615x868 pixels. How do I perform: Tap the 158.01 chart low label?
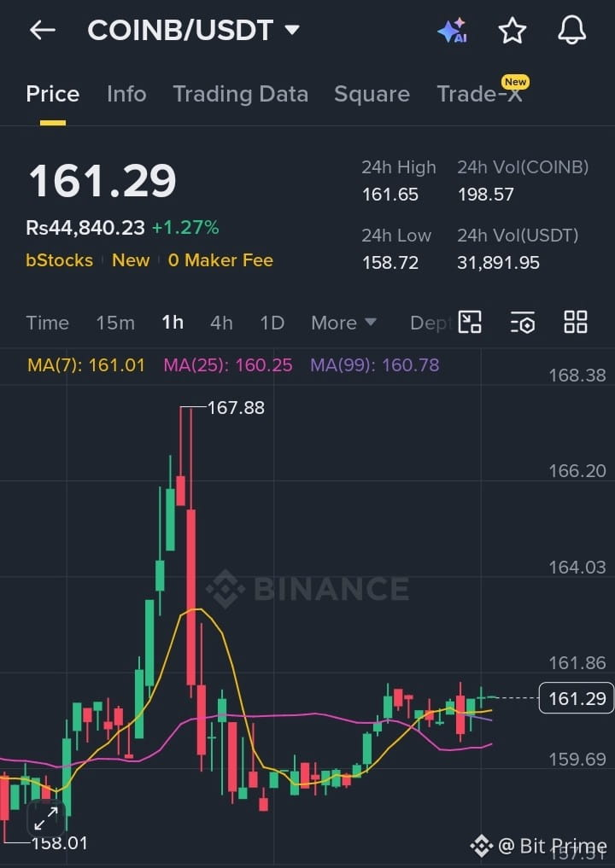coord(59,843)
